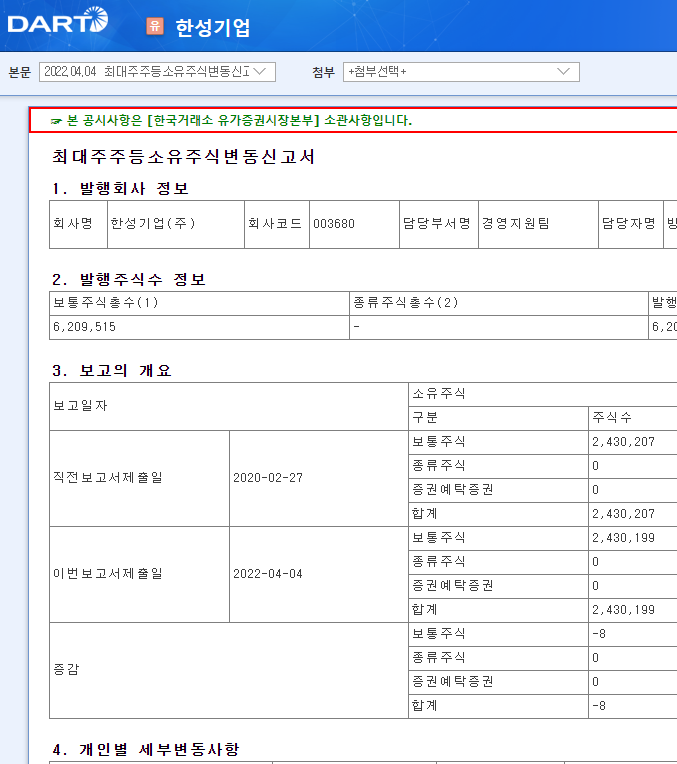
Task: Open the 첨부 attachment dropdown
Action: [461, 72]
